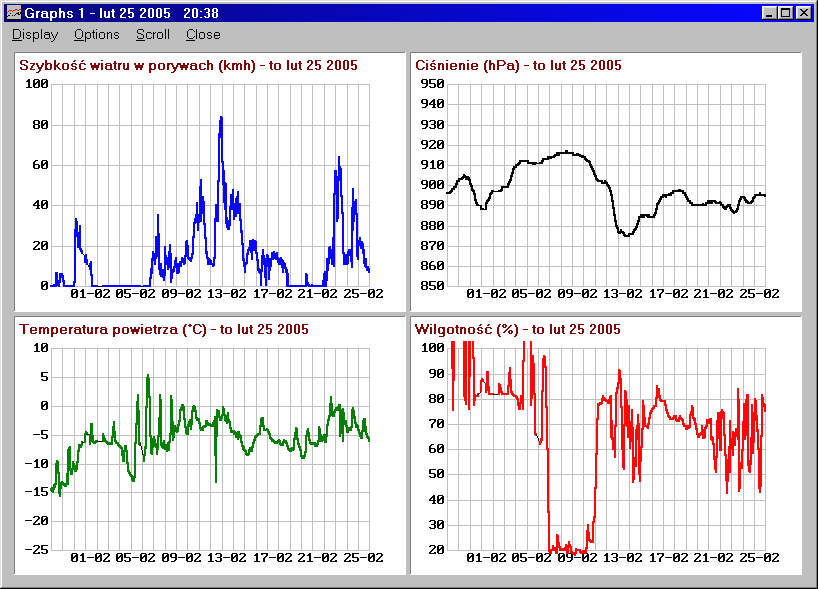
Task: Open the Options menu
Action: point(96,34)
